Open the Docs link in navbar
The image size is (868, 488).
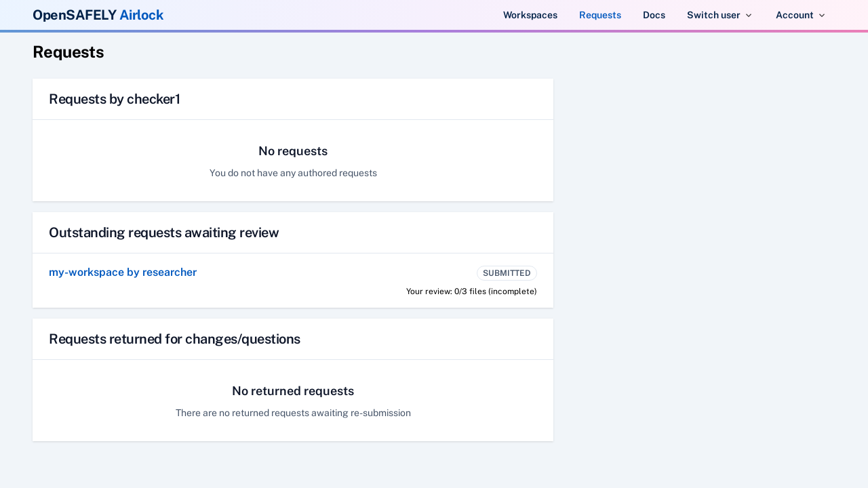pyautogui.click(x=654, y=15)
